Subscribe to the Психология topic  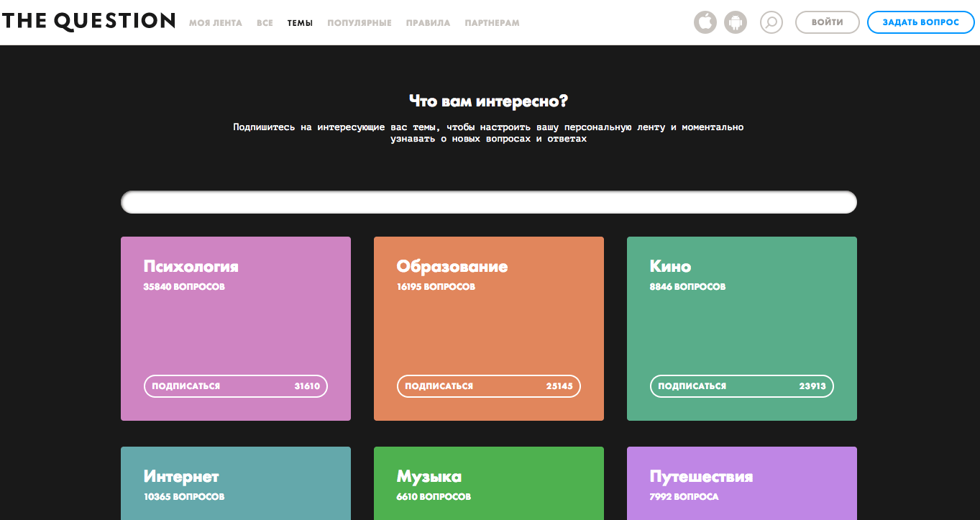tap(236, 386)
